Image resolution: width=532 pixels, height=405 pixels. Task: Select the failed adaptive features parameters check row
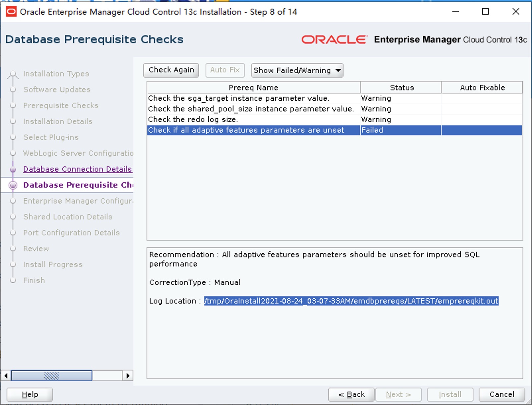pyautogui.click(x=246, y=130)
